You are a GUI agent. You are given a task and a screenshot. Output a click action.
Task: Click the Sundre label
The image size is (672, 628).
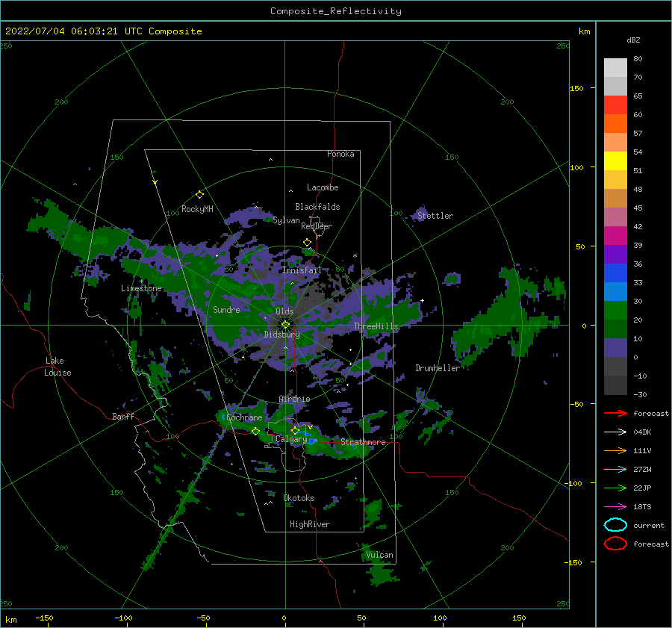226,309
